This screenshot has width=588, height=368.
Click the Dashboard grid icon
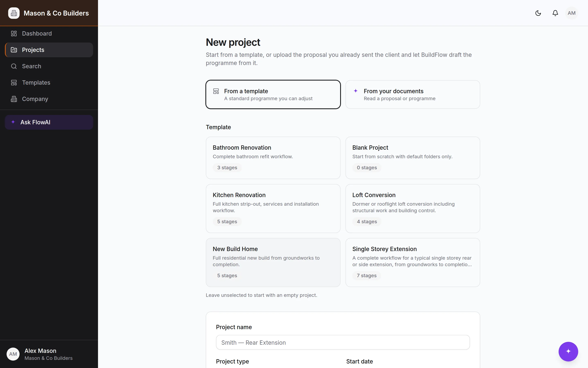click(x=14, y=34)
